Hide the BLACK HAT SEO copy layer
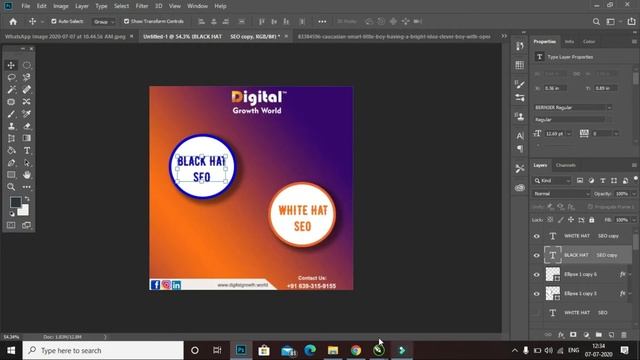The height and width of the screenshot is (360, 640). point(537,256)
